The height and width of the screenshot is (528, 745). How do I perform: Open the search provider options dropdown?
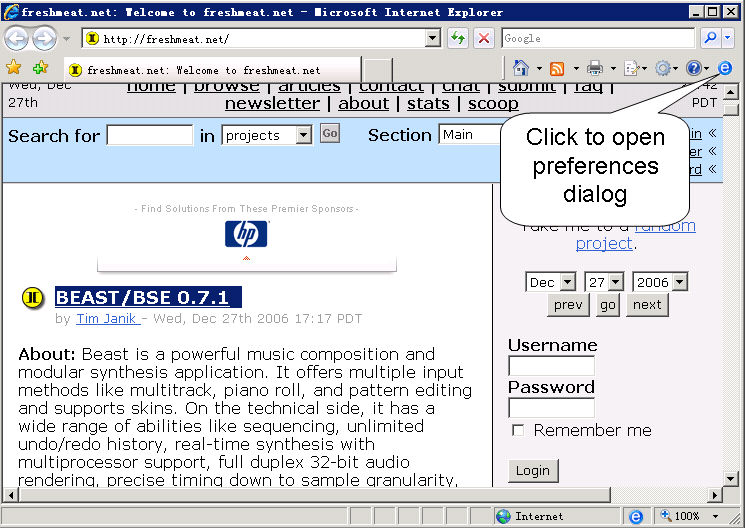tap(728, 38)
